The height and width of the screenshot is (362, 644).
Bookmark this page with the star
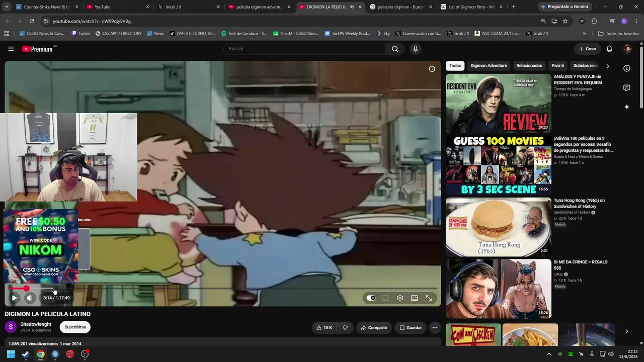click(x=565, y=21)
